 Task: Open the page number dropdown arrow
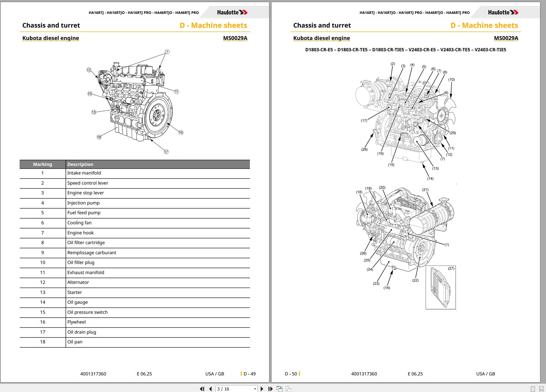click(255, 389)
